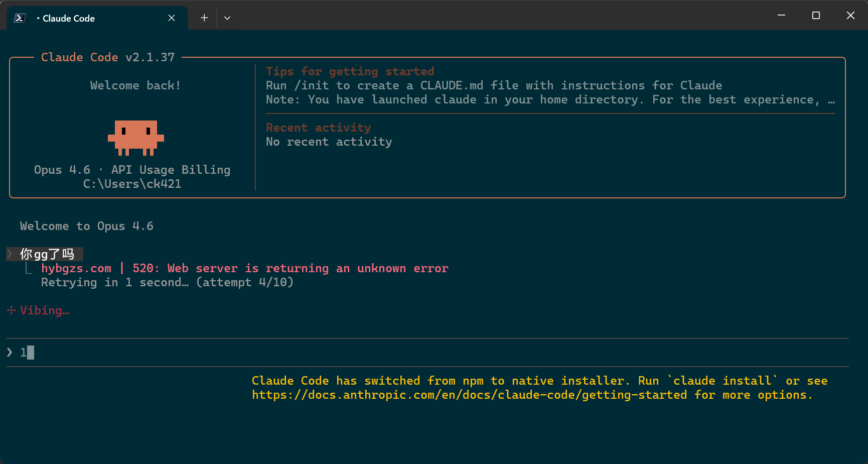The width and height of the screenshot is (868, 464).
Task: Click the truncated ellipsis after best experience
Action: (x=831, y=100)
